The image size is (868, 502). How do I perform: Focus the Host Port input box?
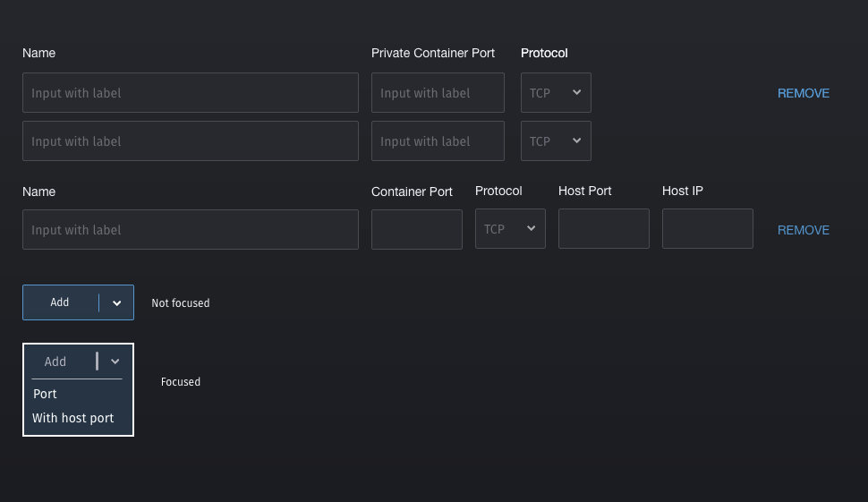(603, 229)
